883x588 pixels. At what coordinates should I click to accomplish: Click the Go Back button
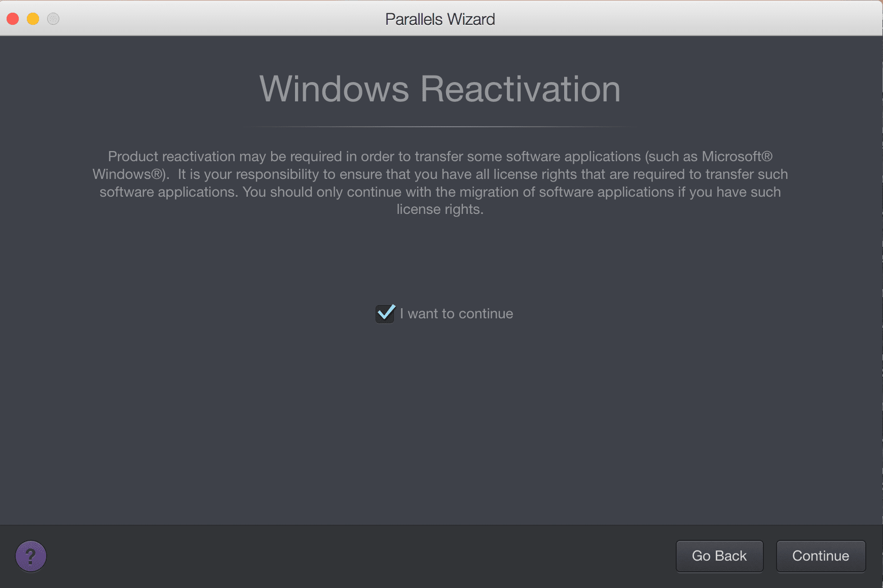point(719,556)
